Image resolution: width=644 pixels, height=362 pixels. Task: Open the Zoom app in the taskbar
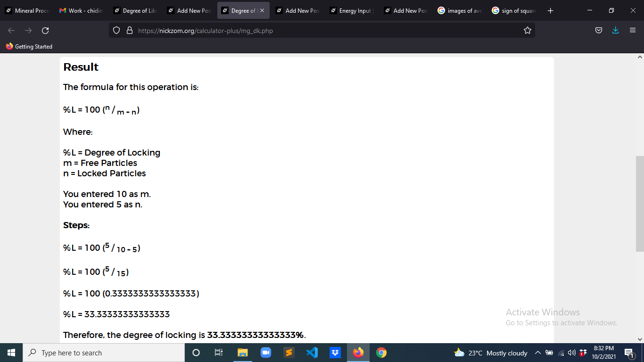coord(266,353)
